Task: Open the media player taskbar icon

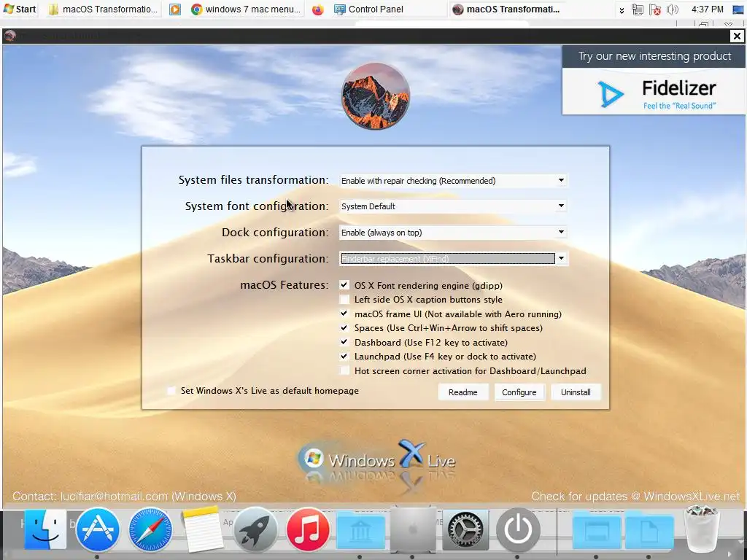Action: coord(175,9)
